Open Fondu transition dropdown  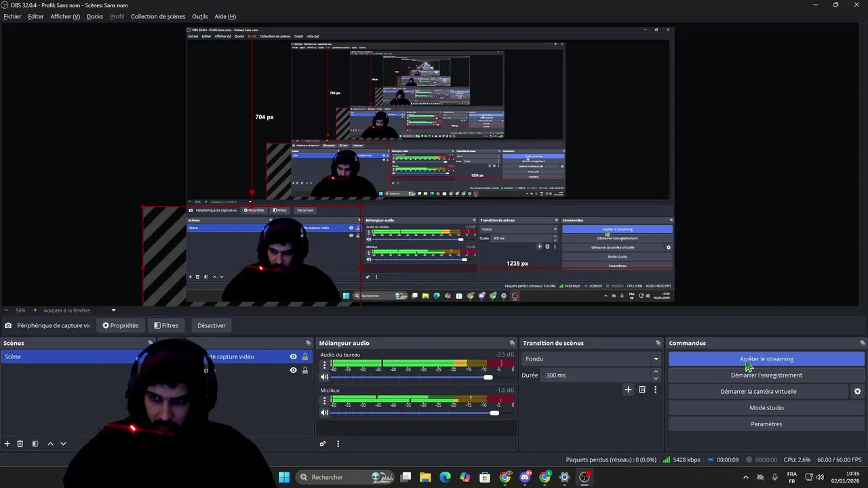point(591,359)
